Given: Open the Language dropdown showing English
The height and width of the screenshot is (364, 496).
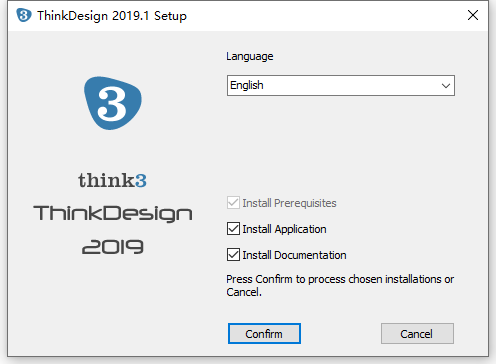Looking at the screenshot, I should [341, 85].
